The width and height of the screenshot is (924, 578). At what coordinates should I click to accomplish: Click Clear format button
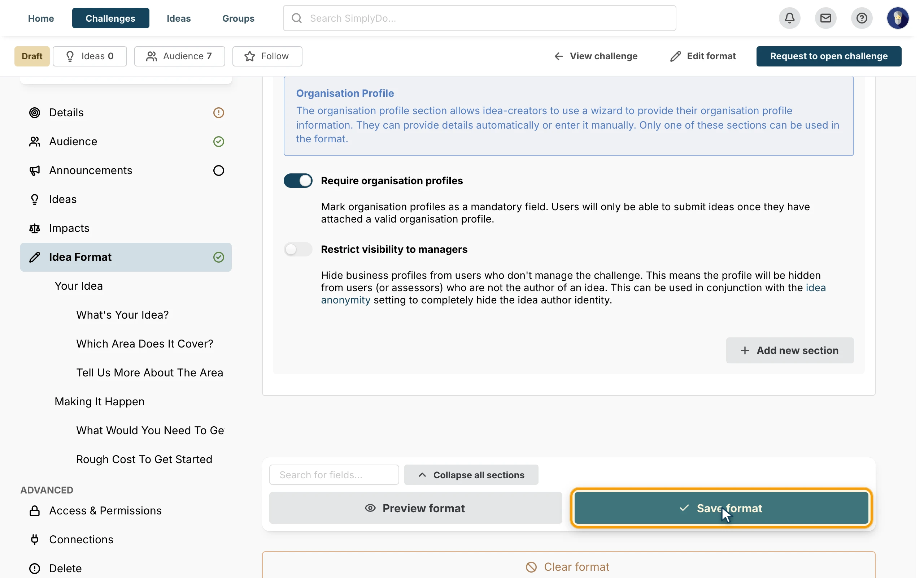coord(568,566)
